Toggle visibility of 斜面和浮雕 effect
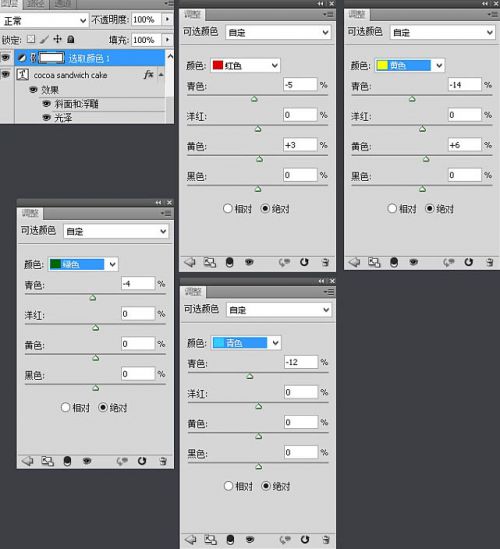The height and width of the screenshot is (549, 500). [47, 104]
